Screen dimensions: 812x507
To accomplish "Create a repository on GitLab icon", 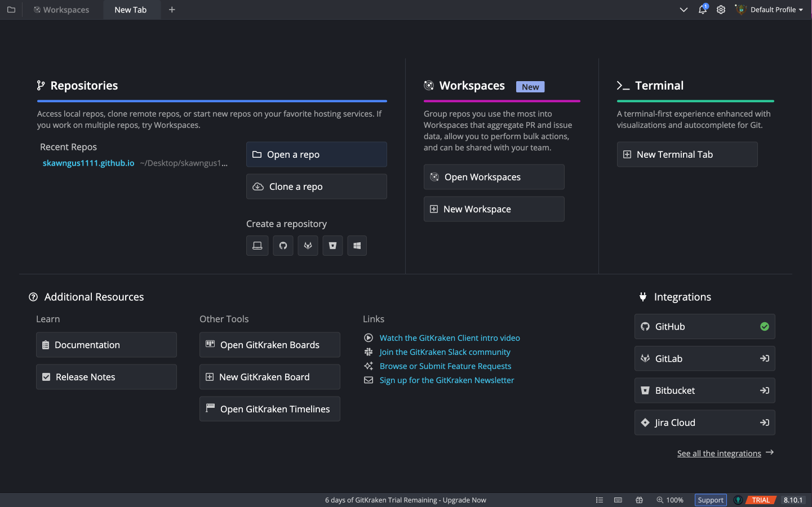I will tap(308, 246).
